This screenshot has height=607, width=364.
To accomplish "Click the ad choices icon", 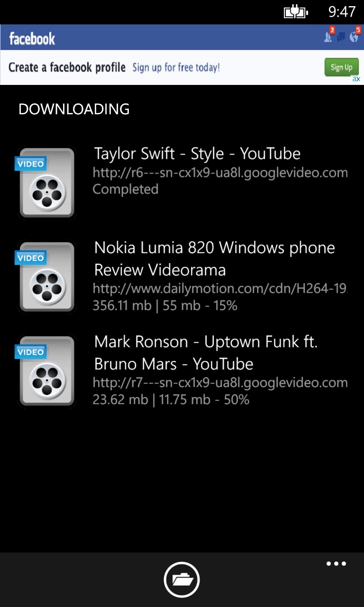I will pyautogui.click(x=356, y=79).
